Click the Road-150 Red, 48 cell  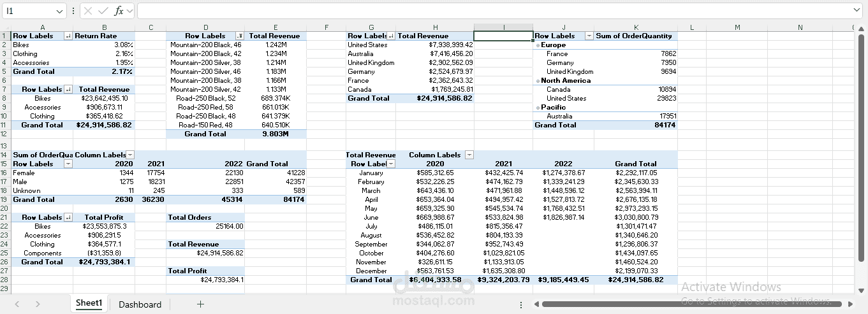coord(205,125)
